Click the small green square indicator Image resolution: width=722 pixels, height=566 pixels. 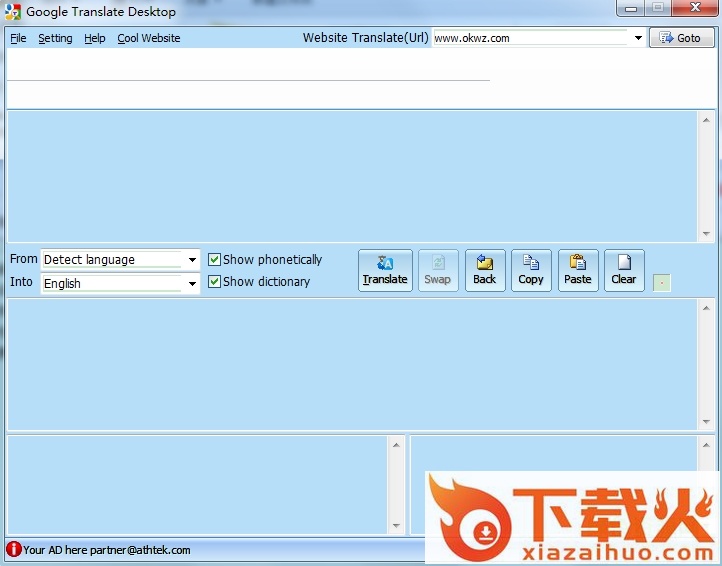coord(661,283)
